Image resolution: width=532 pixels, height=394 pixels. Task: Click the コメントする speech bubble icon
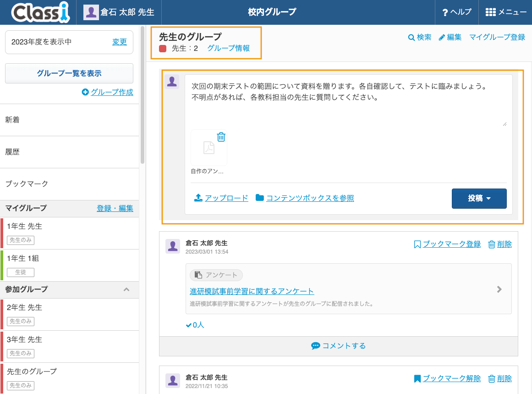(316, 346)
